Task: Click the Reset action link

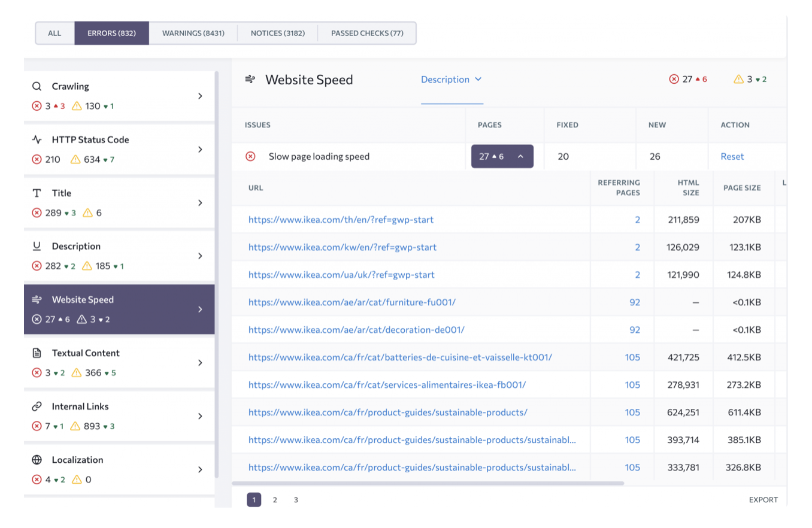Action: (732, 156)
